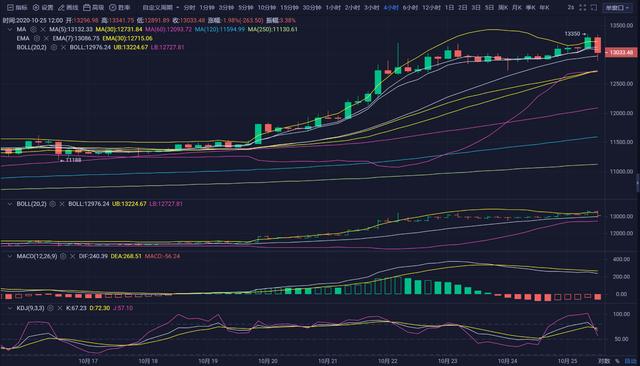Select the 月K monthly chart
The height and width of the screenshot is (366, 640).
pos(517,7)
